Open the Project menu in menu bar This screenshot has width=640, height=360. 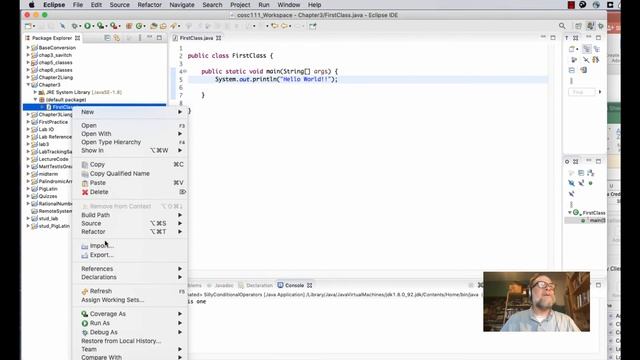[x=240, y=5]
